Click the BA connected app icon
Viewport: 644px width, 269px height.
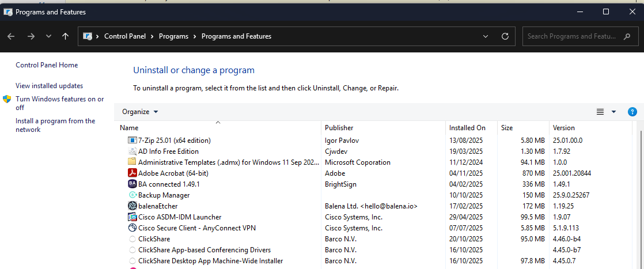click(132, 184)
